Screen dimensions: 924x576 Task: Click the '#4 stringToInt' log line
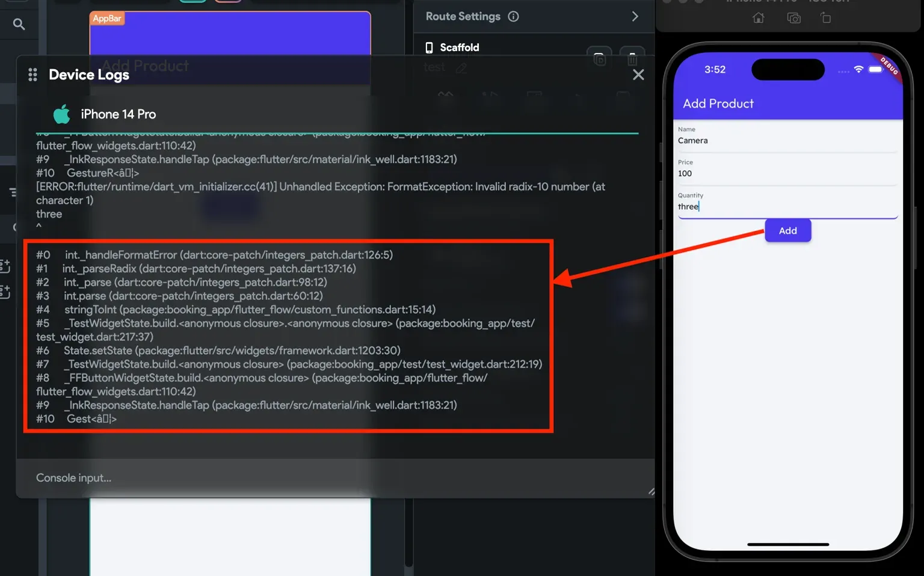coord(236,310)
